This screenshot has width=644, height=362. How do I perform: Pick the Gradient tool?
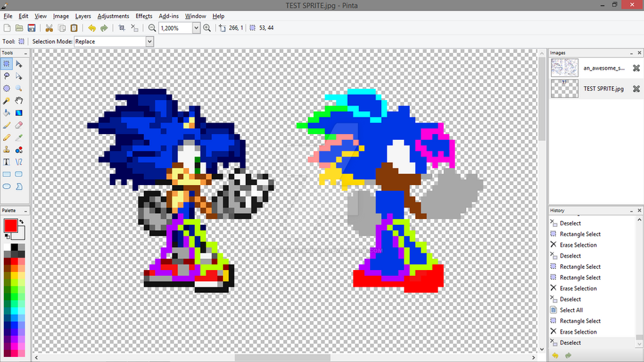(19, 113)
